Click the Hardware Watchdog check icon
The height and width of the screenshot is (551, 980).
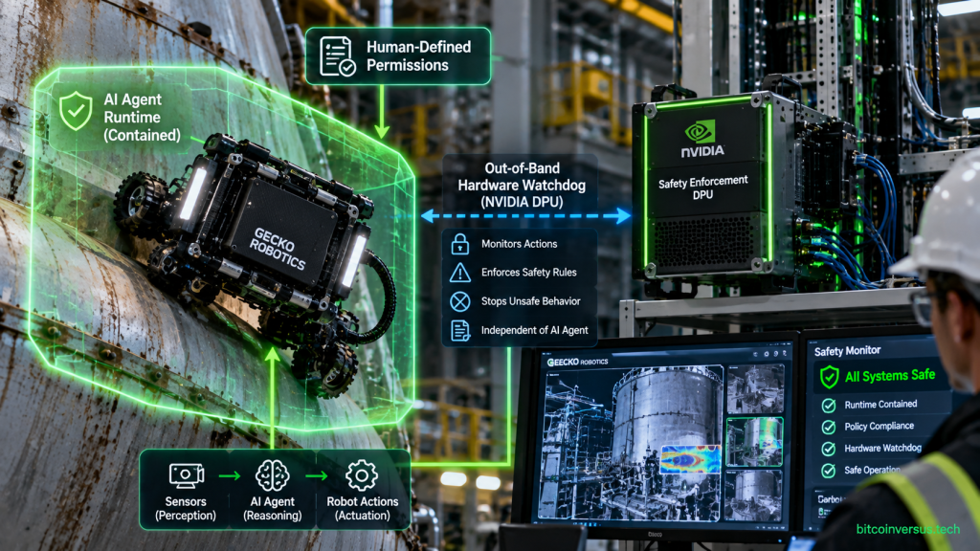click(x=829, y=449)
